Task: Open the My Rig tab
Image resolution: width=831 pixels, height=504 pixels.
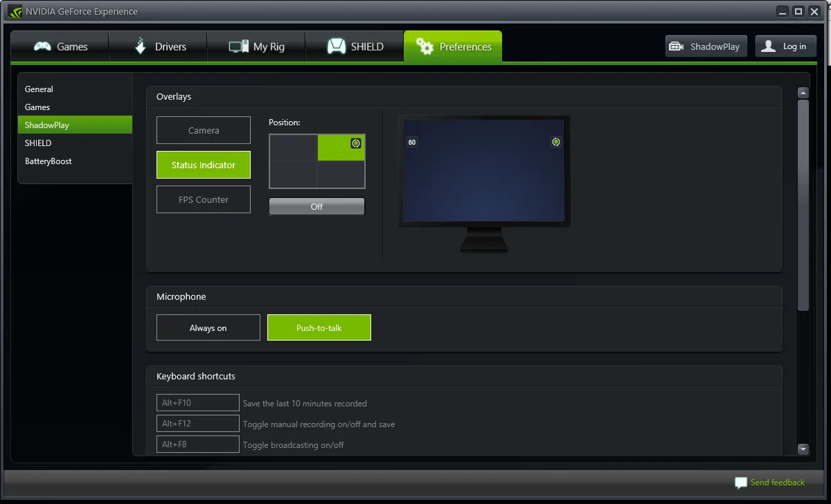Action: click(256, 46)
